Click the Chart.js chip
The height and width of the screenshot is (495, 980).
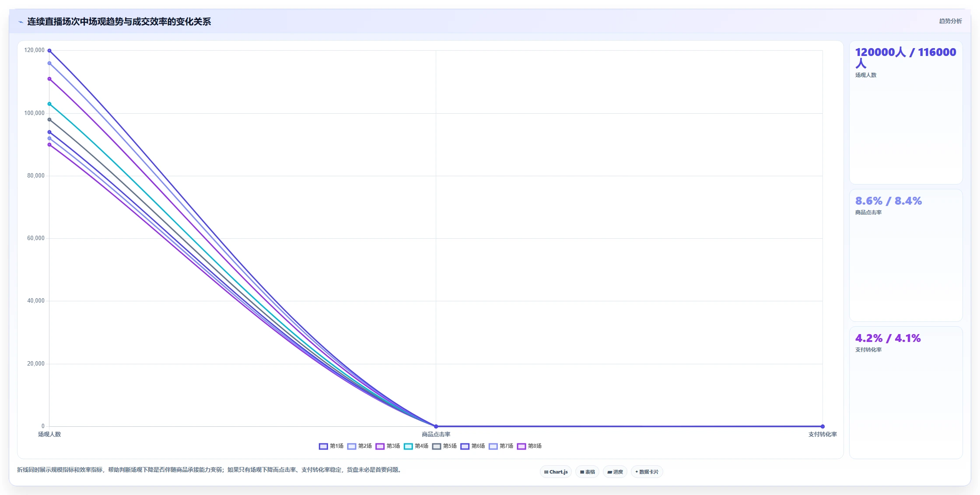click(x=556, y=472)
